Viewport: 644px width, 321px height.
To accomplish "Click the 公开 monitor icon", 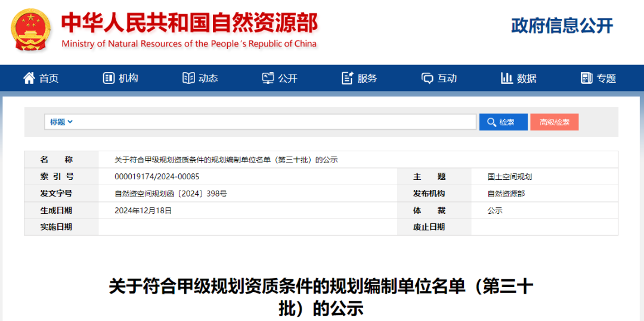I will (x=268, y=78).
